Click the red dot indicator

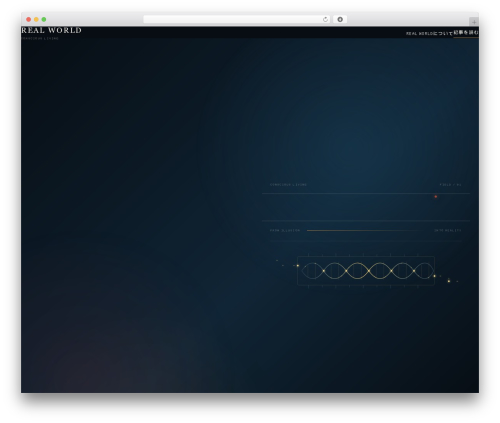436,197
